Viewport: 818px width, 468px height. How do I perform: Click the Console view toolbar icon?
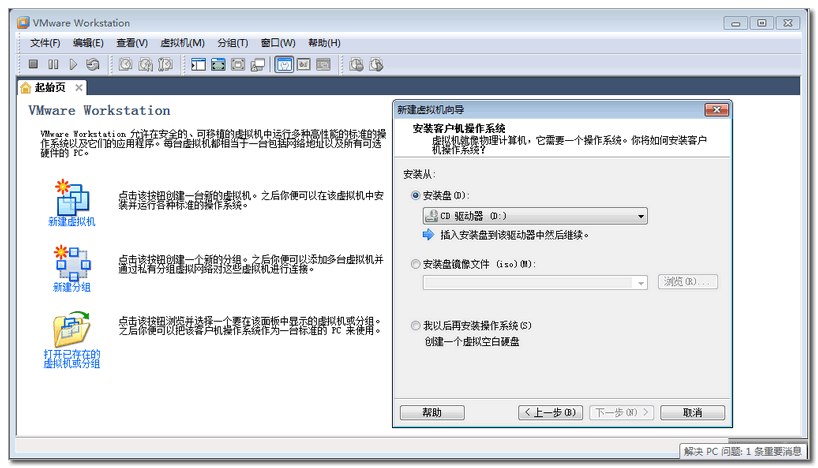(323, 65)
